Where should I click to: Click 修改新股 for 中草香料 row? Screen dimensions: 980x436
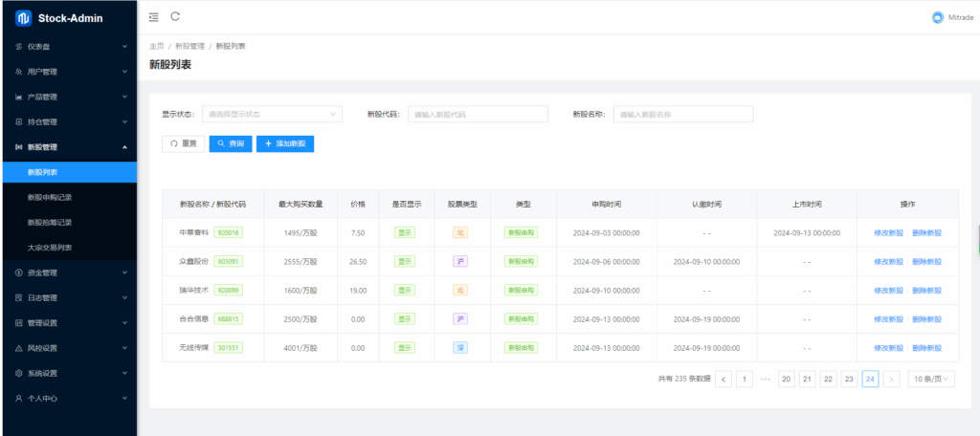click(888, 232)
